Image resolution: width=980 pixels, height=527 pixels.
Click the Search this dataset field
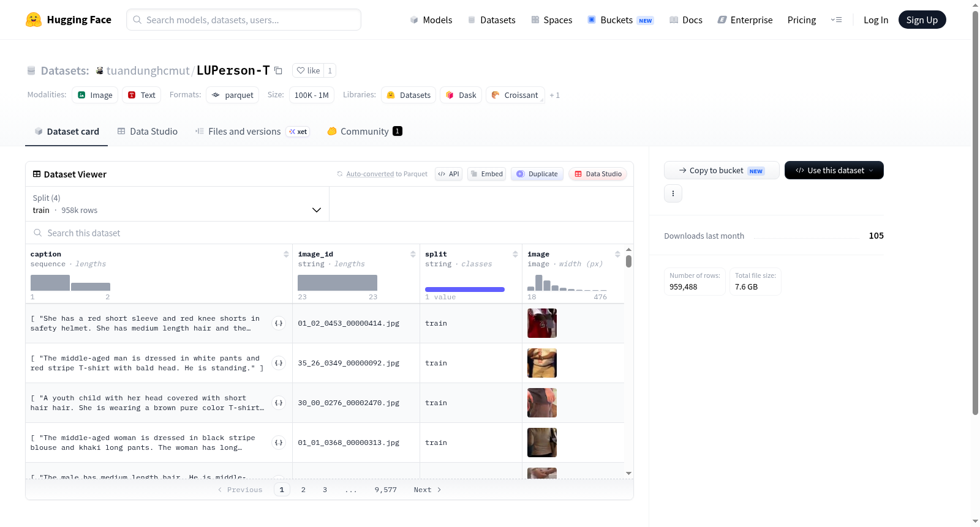coord(330,233)
